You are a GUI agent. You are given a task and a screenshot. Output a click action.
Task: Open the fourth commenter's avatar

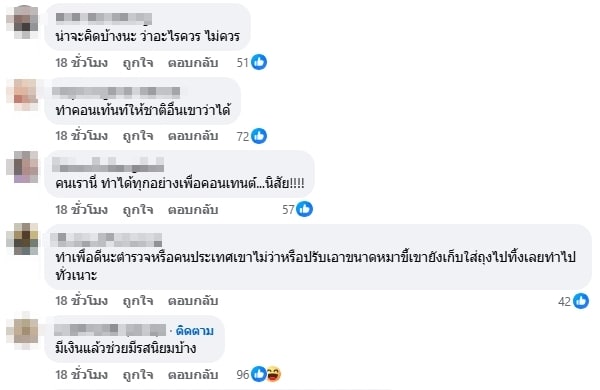coord(23,240)
